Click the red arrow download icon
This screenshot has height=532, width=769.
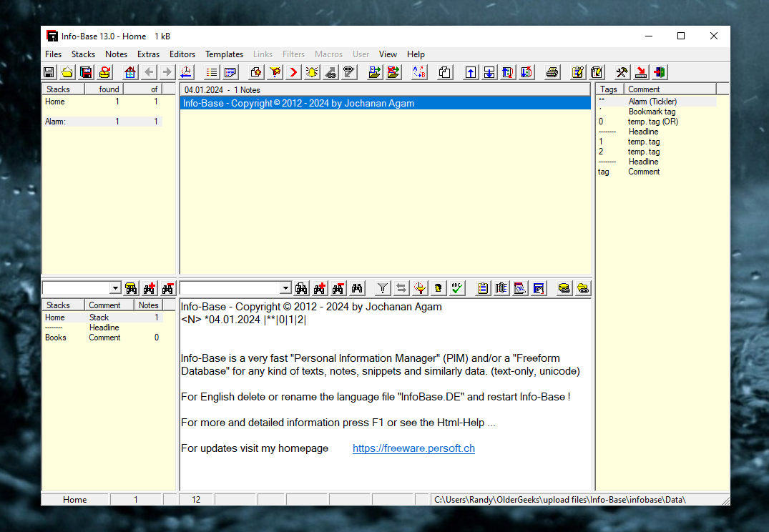pyautogui.click(x=640, y=72)
